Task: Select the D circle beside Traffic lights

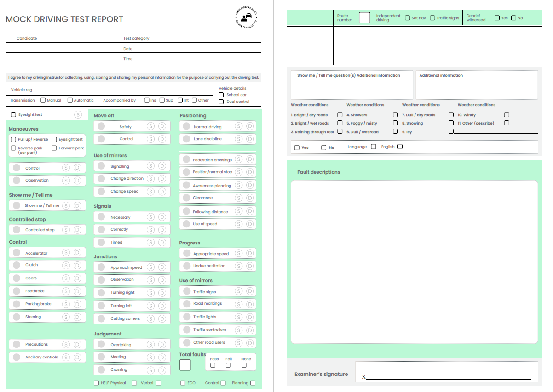Action: click(x=250, y=317)
